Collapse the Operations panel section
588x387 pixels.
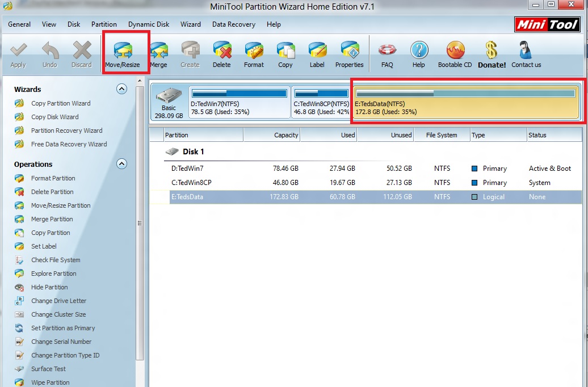tap(121, 164)
